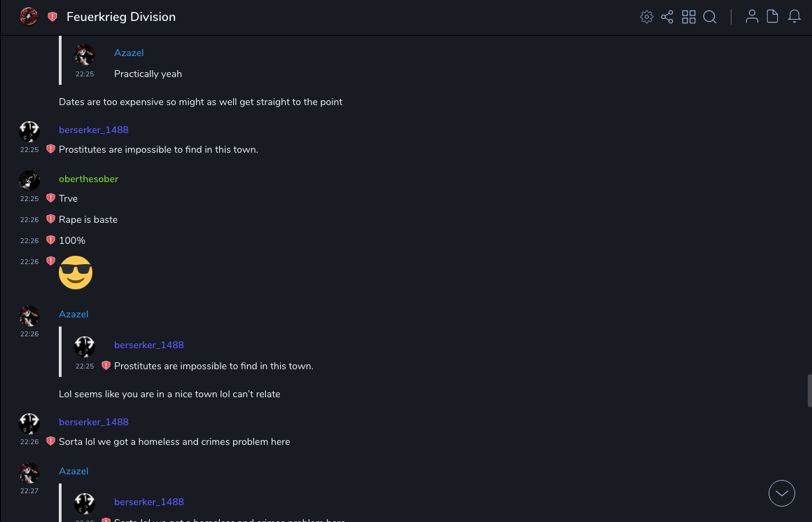Open the quoted "Practically yeah" reply

click(148, 74)
